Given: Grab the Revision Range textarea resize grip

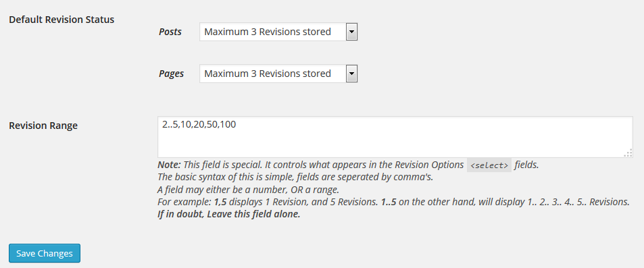Looking at the screenshot, I should [x=628, y=153].
